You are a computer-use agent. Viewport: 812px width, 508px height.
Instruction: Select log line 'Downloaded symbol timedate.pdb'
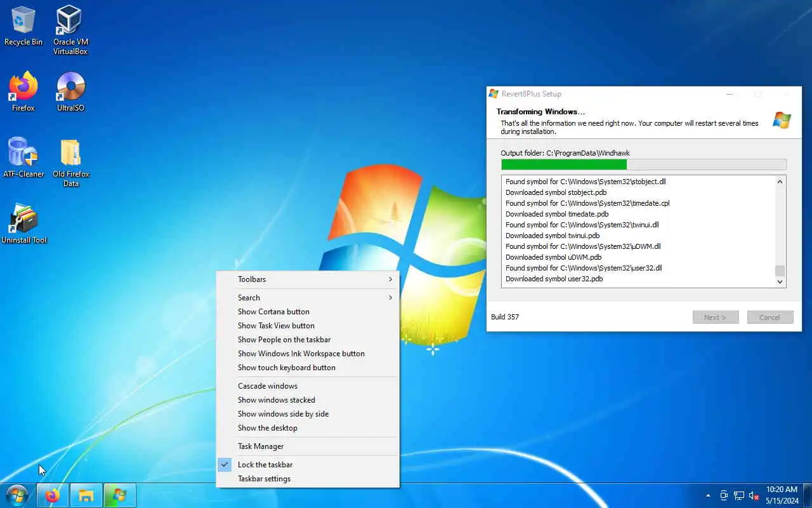pos(557,214)
